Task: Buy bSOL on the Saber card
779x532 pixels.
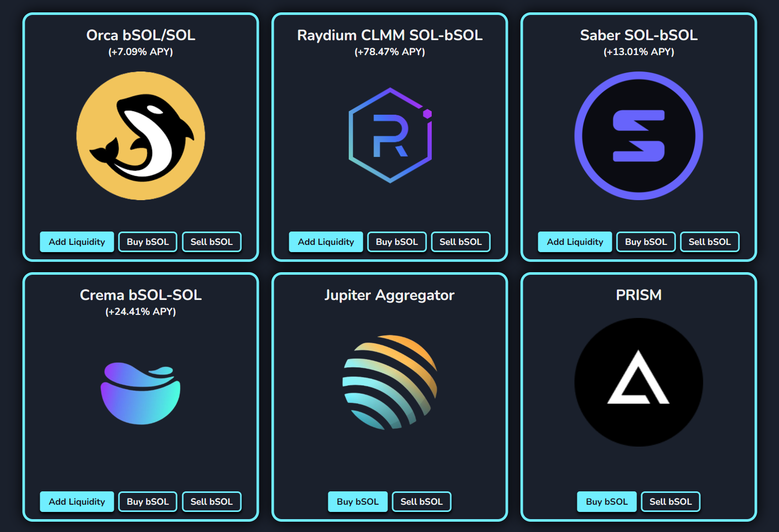Action: [x=646, y=242]
